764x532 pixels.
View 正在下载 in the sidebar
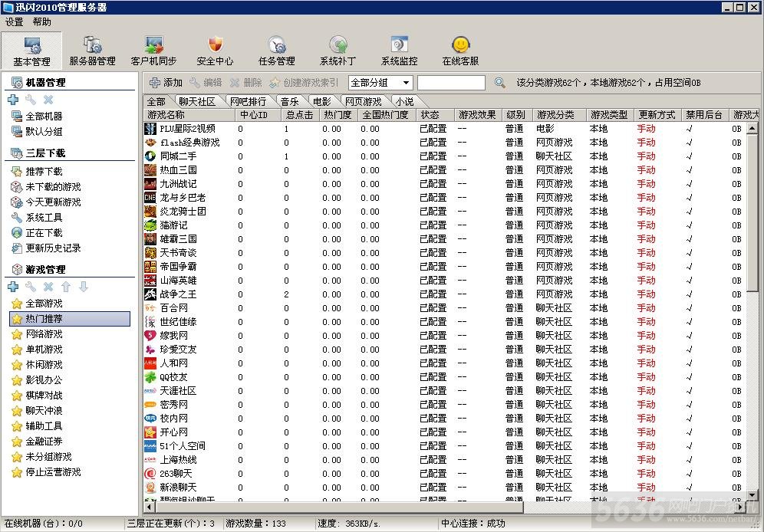pos(37,233)
